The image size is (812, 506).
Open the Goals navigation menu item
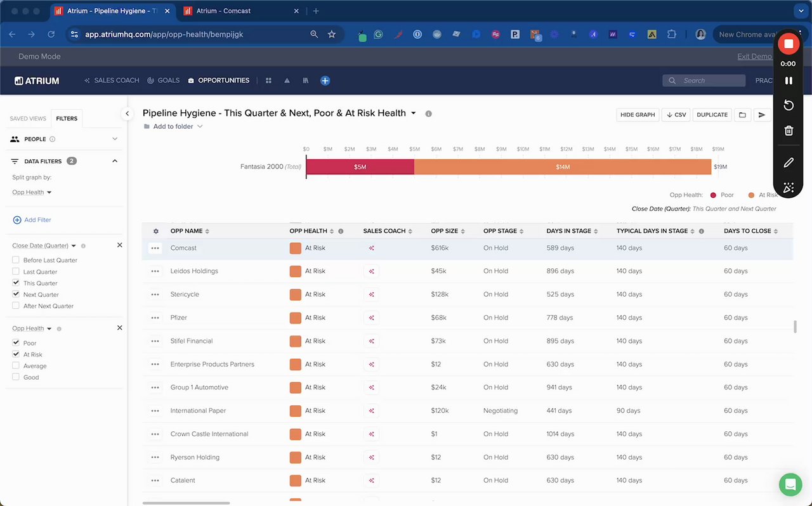pos(163,81)
